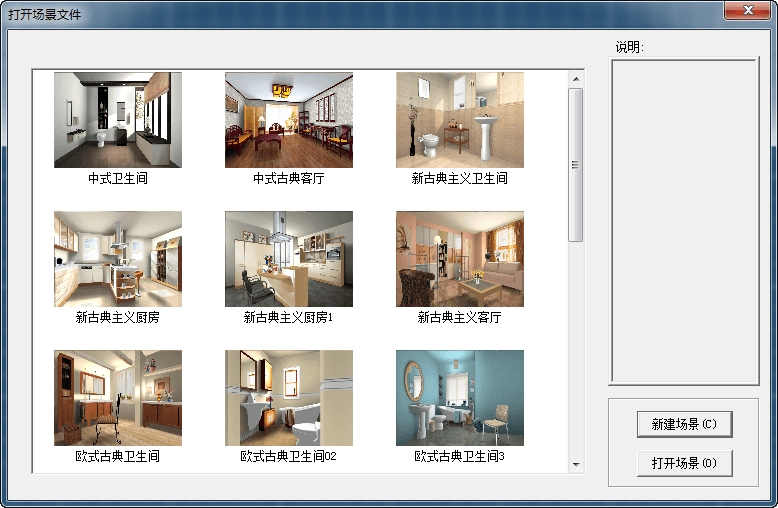Click inside the 说明 description box

(x=684, y=220)
